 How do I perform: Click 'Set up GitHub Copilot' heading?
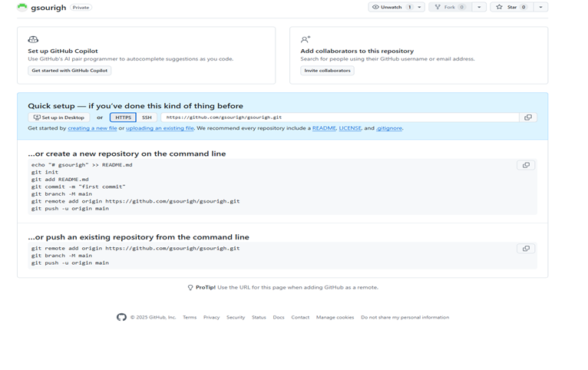63,51
